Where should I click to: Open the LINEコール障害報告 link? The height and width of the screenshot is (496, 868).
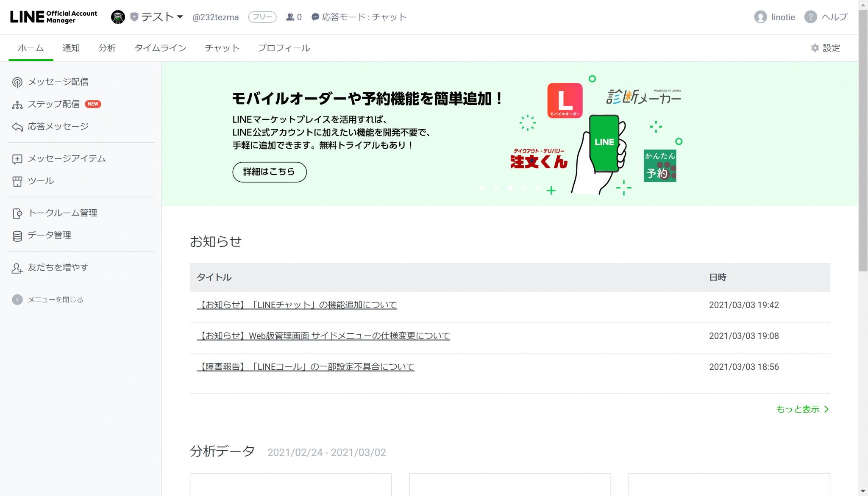coord(306,367)
